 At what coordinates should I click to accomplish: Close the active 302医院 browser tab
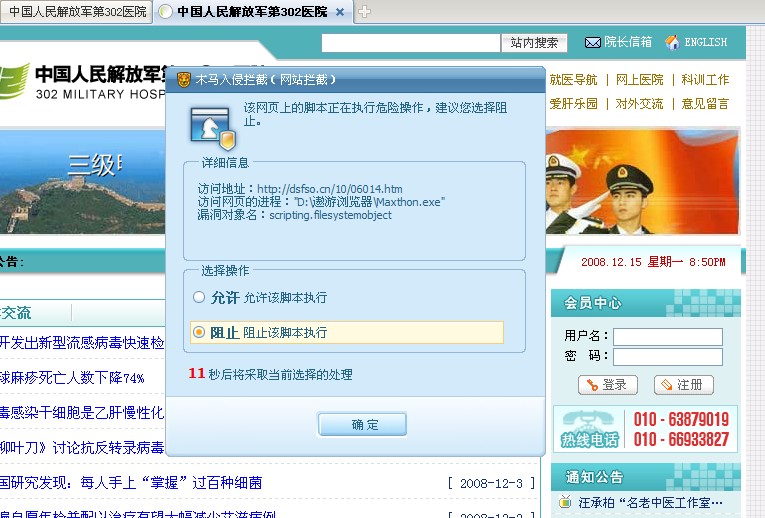pyautogui.click(x=340, y=12)
